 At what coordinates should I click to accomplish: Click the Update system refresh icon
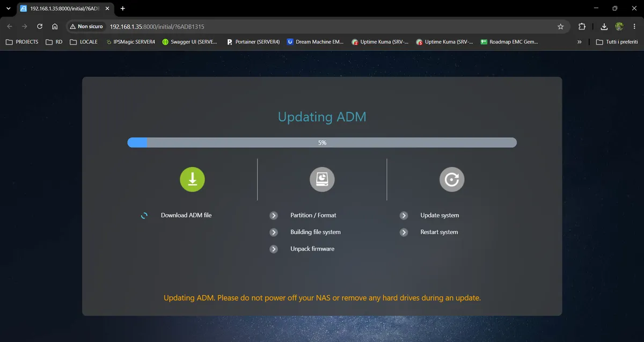coord(452,179)
